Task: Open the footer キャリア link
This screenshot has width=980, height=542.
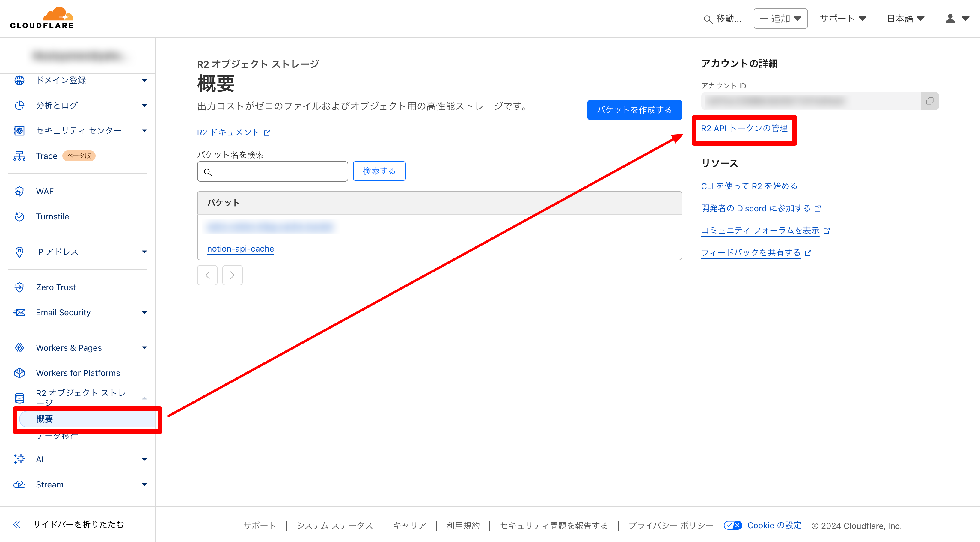Action: (x=409, y=526)
